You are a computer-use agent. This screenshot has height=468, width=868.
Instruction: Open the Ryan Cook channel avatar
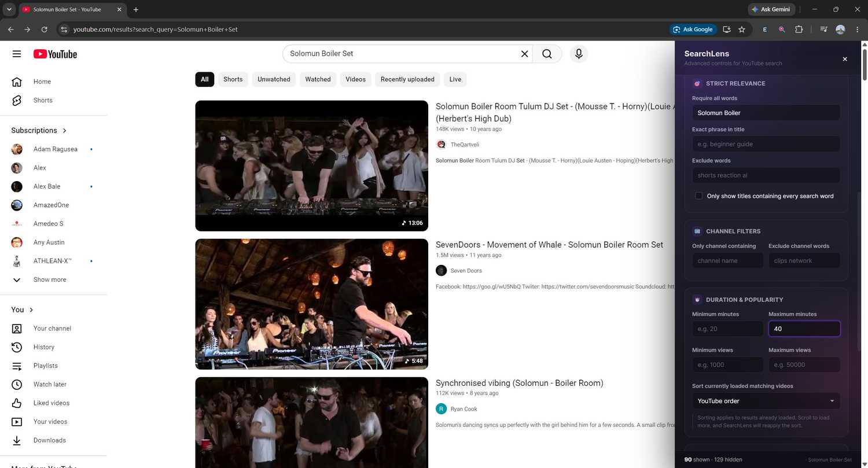[442, 409]
